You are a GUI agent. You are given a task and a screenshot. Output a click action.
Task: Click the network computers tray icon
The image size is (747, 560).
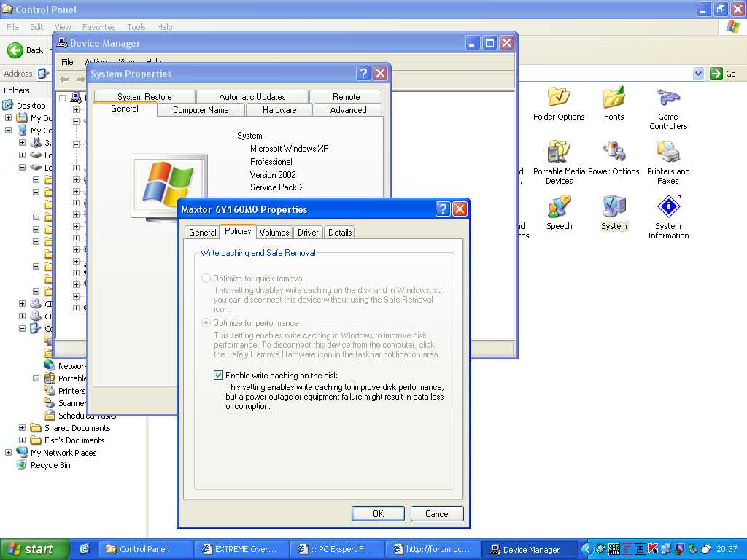point(666,549)
